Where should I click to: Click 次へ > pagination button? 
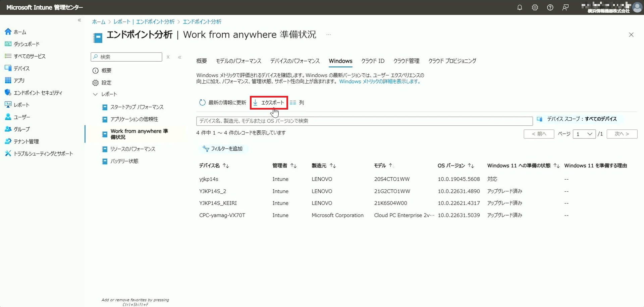coord(622,134)
